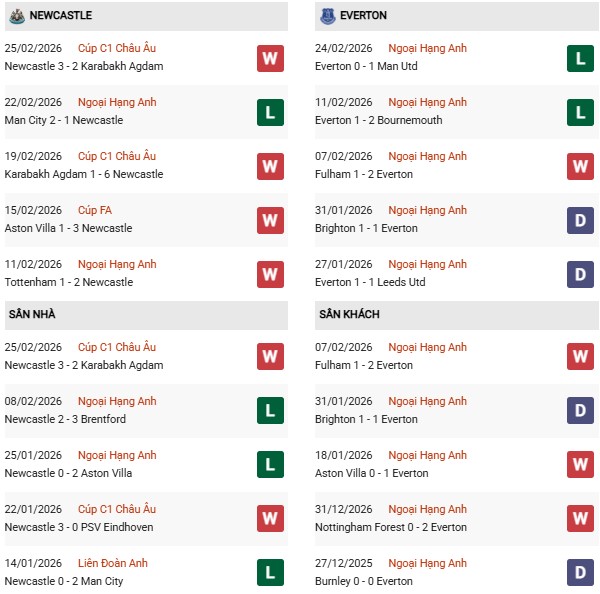Click W badge for Newcastle 3-2 Karabakh Agdam

click(x=270, y=58)
